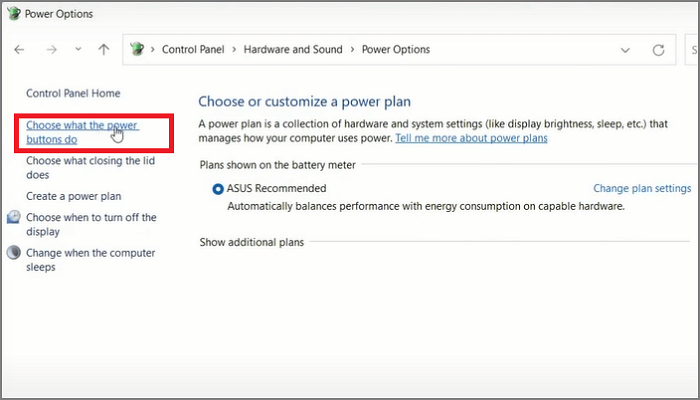Viewport: 700px width, 400px height.
Task: Click the Refresh button in address bar
Action: pyautogui.click(x=658, y=50)
